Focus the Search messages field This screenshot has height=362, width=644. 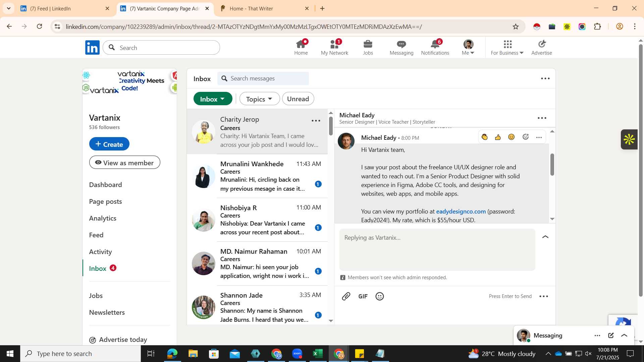pyautogui.click(x=263, y=78)
